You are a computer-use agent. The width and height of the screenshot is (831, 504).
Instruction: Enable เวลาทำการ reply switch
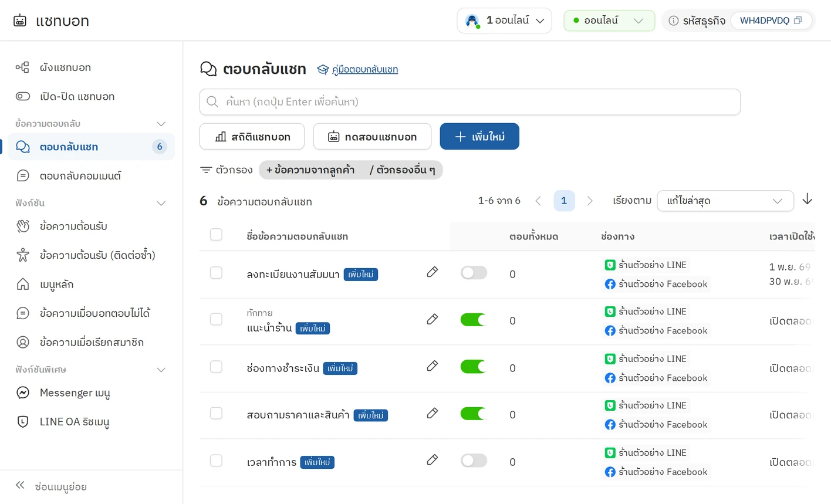[474, 461]
